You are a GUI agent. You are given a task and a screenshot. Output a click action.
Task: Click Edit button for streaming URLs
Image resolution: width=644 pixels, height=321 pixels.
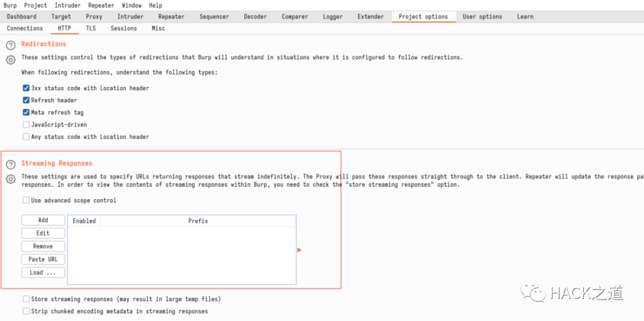pyautogui.click(x=43, y=233)
